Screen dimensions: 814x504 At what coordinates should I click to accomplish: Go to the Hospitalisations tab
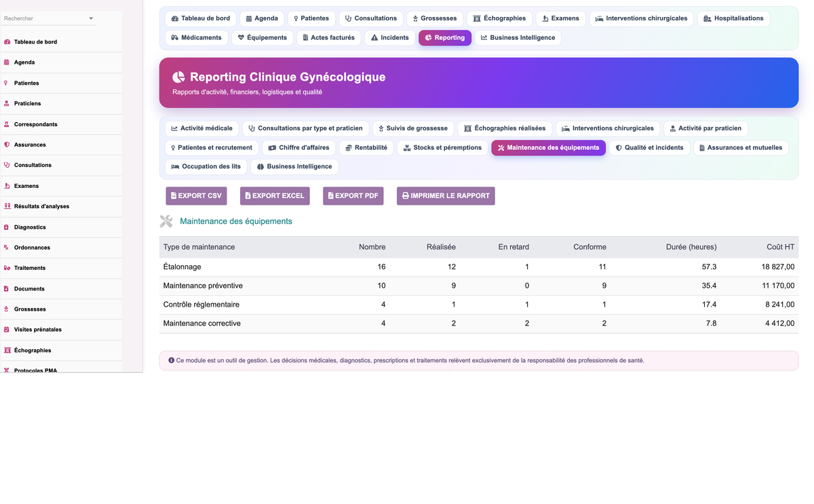click(x=733, y=18)
